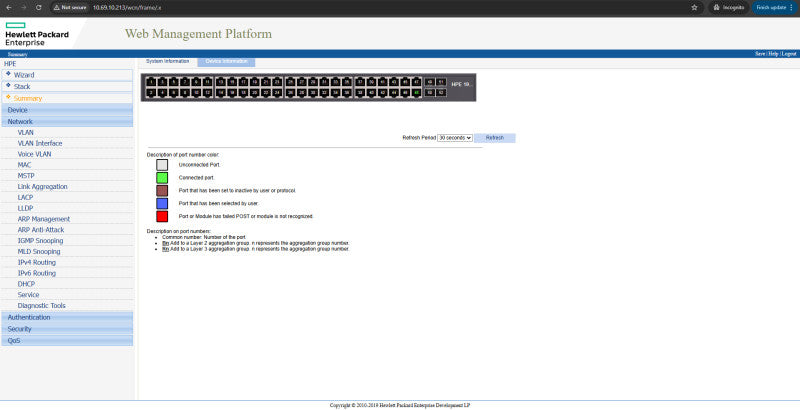Open Diagnostic Tools
Image resolution: width=800 pixels, height=410 pixels.
pyautogui.click(x=41, y=305)
